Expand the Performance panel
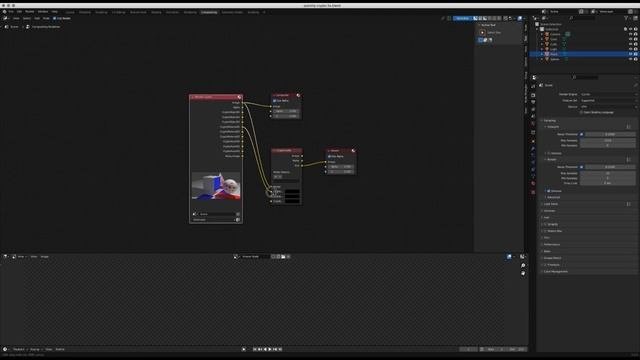Viewport: 640px width, 360px height. [551, 244]
